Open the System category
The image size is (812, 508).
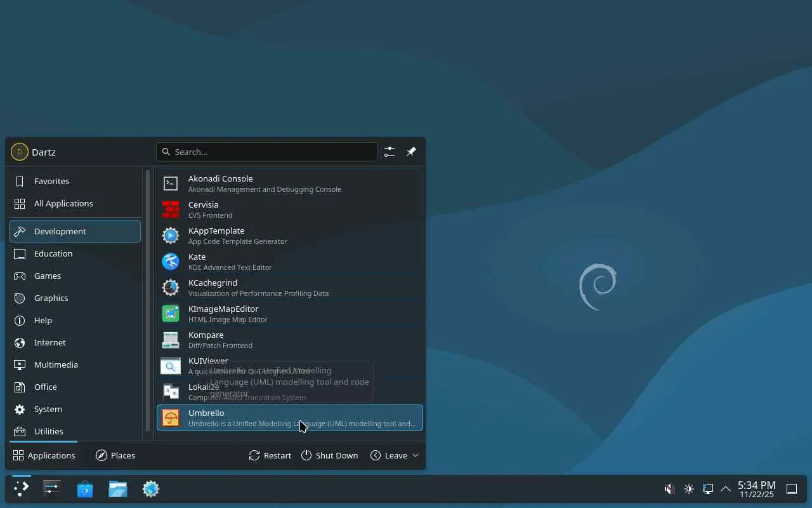pyautogui.click(x=75, y=409)
